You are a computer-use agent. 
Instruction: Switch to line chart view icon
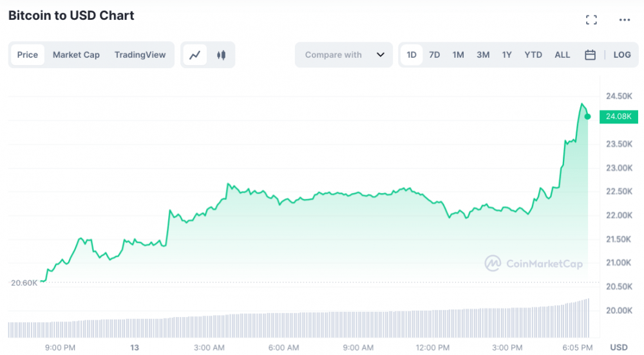195,55
